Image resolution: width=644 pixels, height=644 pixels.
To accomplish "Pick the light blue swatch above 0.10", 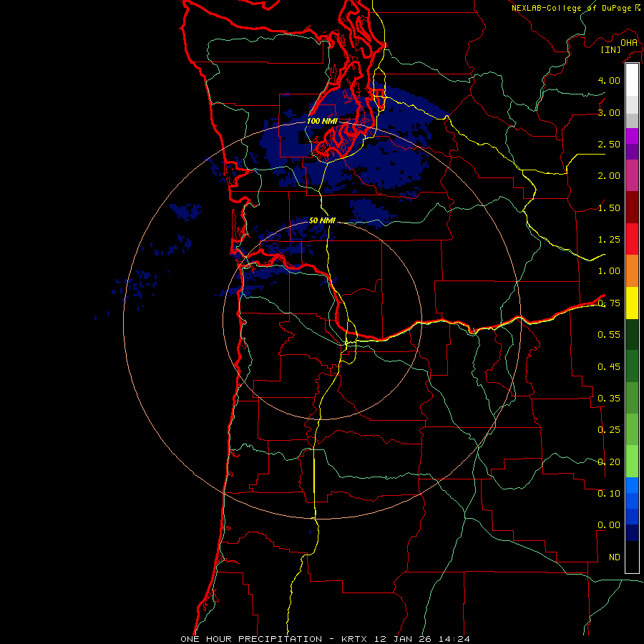I will (x=632, y=485).
